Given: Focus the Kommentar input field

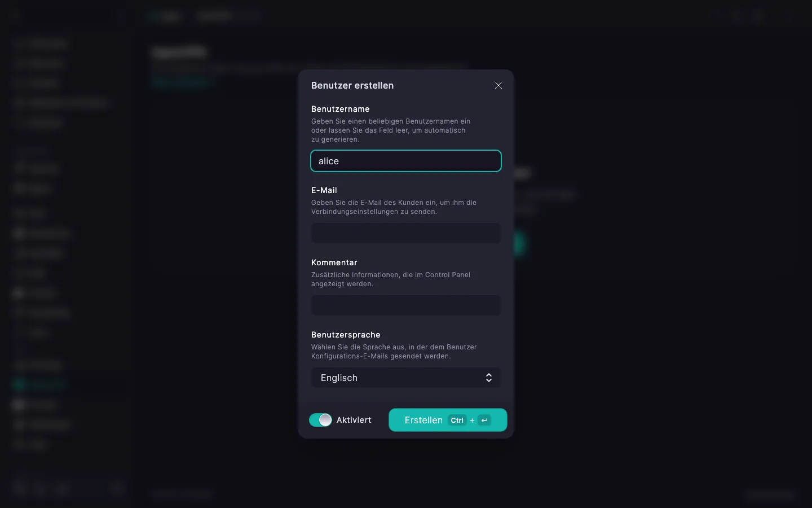Looking at the screenshot, I should pyautogui.click(x=406, y=305).
